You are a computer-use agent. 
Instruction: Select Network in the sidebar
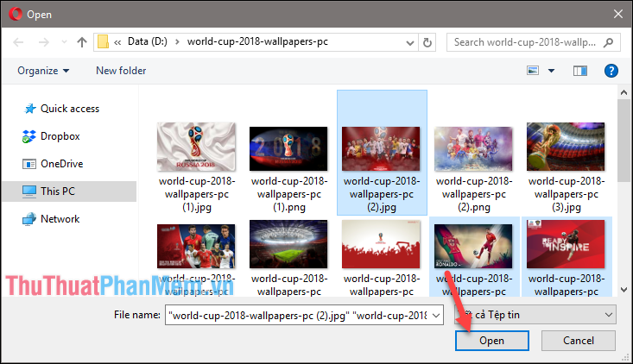pos(60,219)
